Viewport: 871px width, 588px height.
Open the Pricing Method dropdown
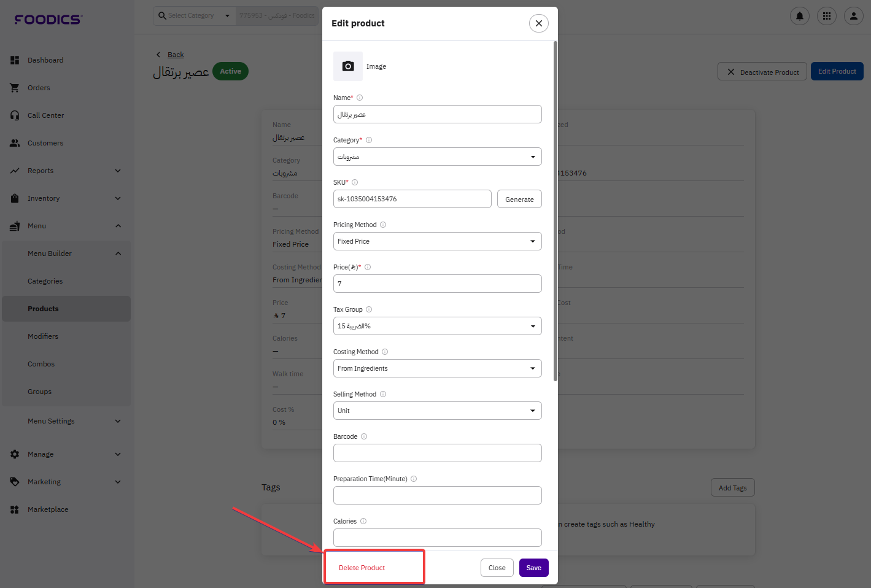[437, 241]
